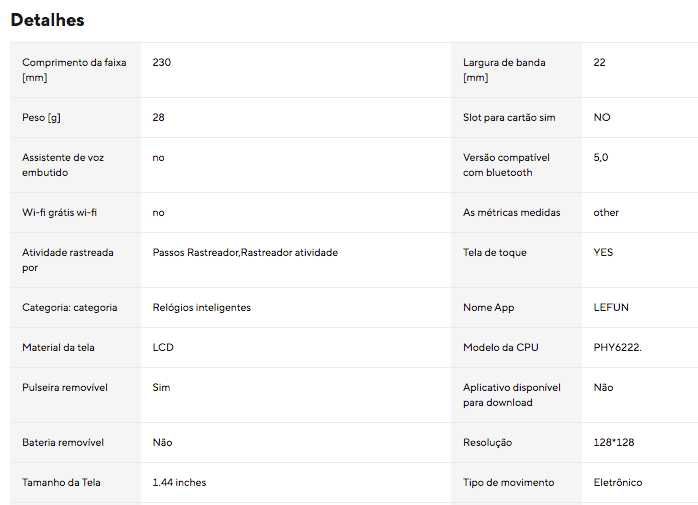Click the Assistente de voz embutido label

tap(63, 165)
